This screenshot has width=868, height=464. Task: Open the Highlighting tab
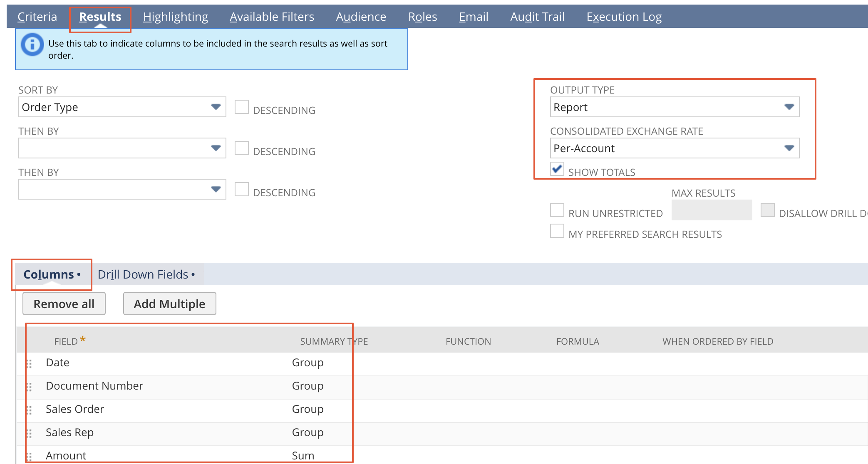click(x=175, y=17)
